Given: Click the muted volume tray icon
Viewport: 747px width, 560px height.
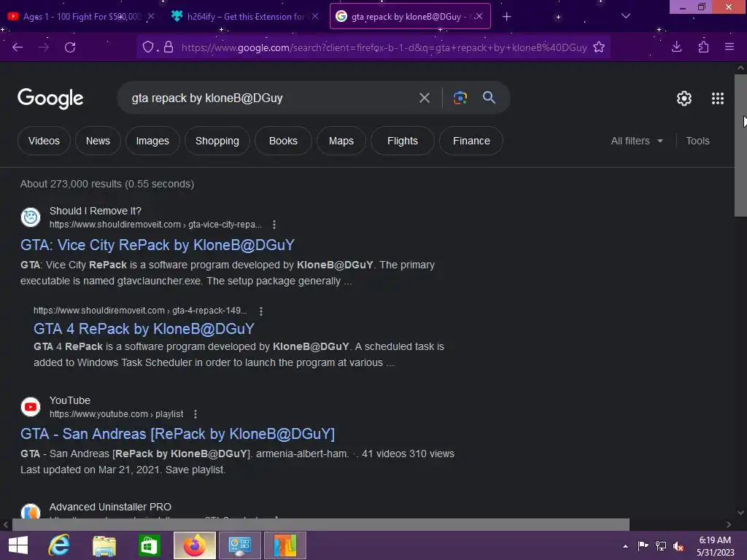Looking at the screenshot, I should 678,546.
